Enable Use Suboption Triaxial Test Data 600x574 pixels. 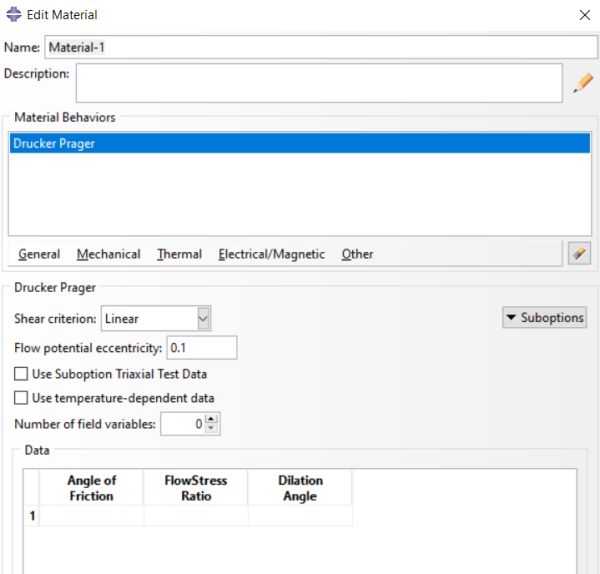pyautogui.click(x=21, y=374)
